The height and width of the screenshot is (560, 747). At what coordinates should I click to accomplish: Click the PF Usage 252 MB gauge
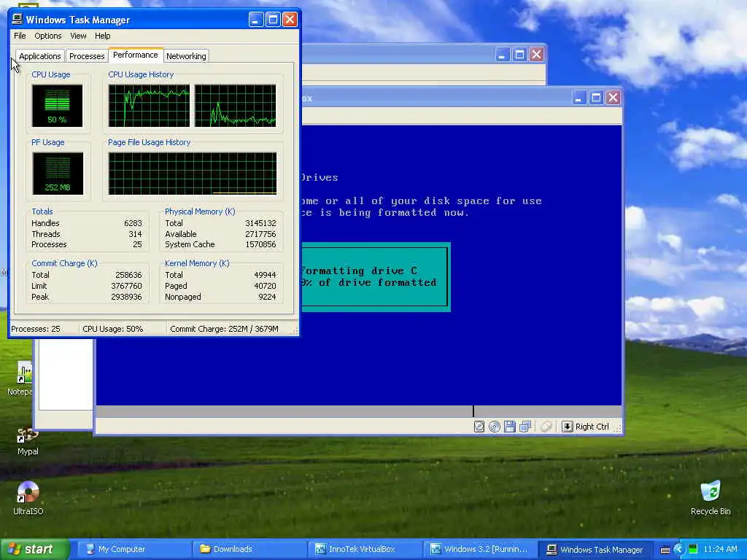58,174
